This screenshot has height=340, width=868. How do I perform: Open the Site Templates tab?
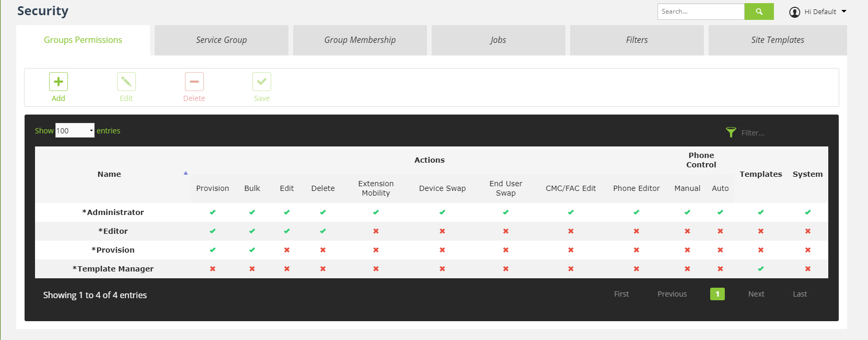pos(778,40)
